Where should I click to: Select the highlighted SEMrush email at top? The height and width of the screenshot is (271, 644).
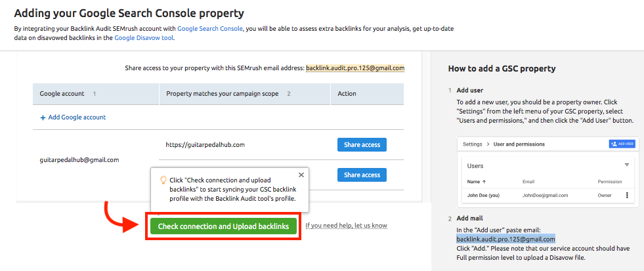pyautogui.click(x=355, y=68)
